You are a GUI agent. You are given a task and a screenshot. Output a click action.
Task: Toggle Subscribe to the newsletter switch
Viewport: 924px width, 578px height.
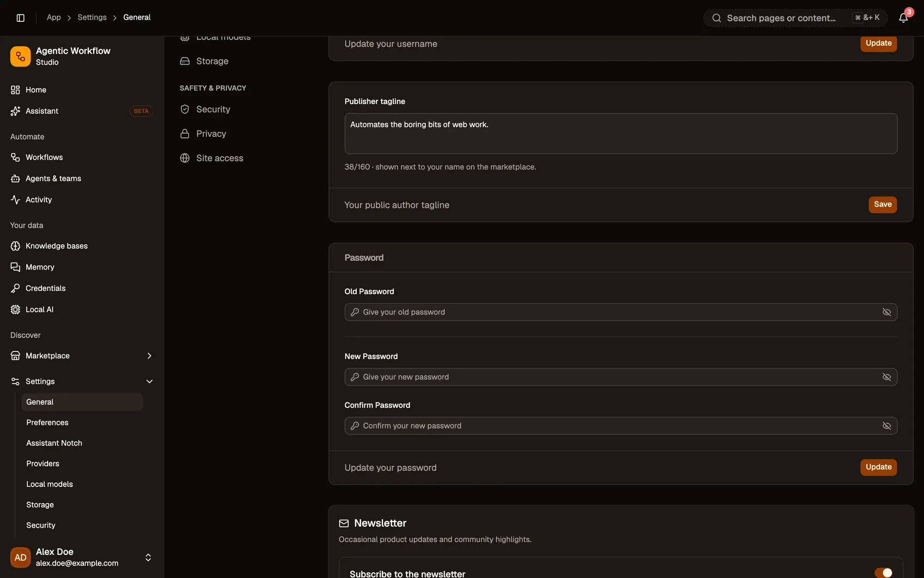tap(883, 573)
